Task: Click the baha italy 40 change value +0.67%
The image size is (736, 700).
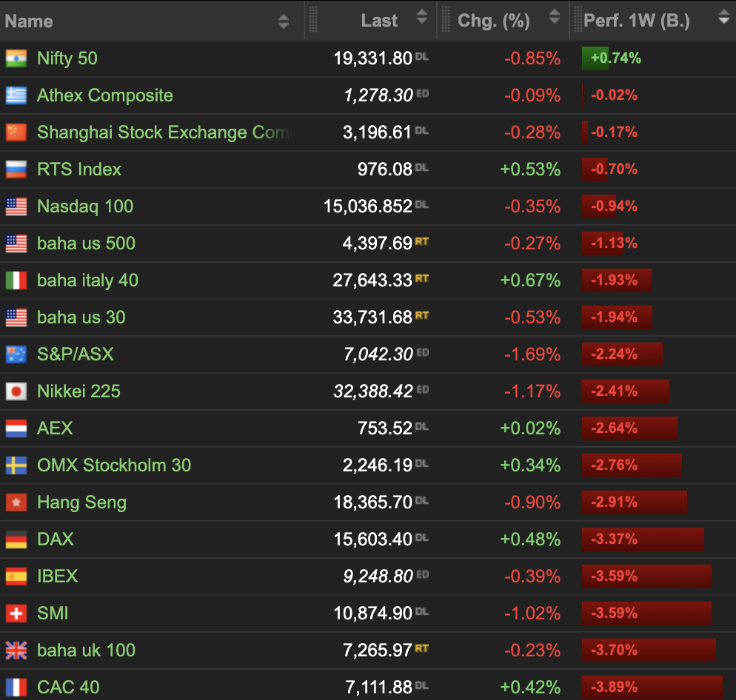Action: click(530, 280)
